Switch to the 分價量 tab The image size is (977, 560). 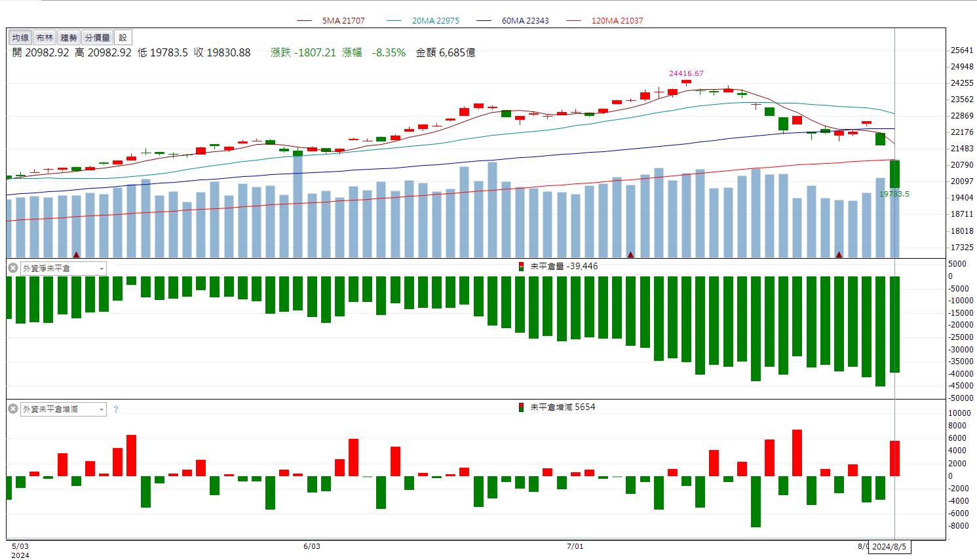click(x=97, y=38)
